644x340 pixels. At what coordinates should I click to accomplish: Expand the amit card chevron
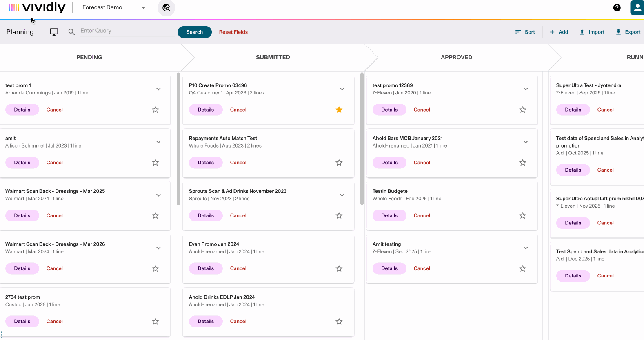point(158,142)
